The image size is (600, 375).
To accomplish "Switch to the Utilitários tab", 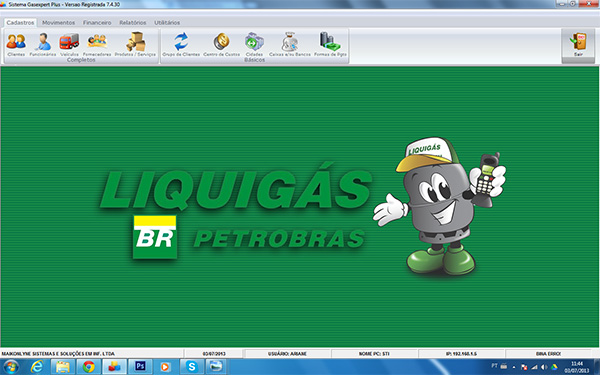I will tap(167, 23).
